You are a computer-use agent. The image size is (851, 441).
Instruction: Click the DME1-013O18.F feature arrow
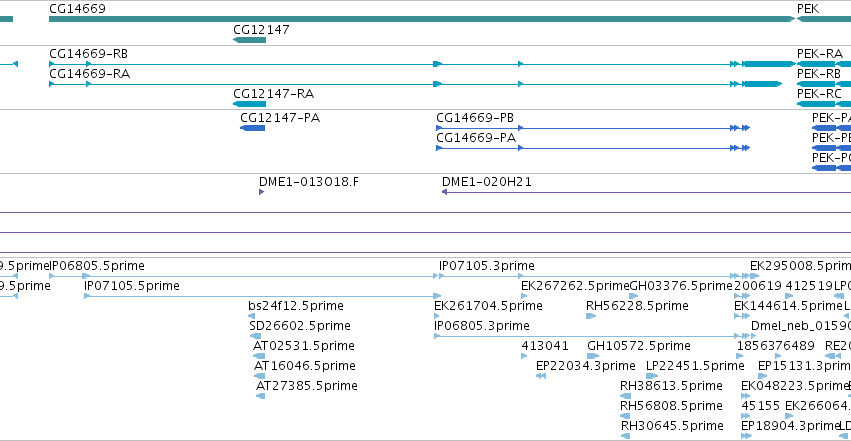click(x=262, y=192)
